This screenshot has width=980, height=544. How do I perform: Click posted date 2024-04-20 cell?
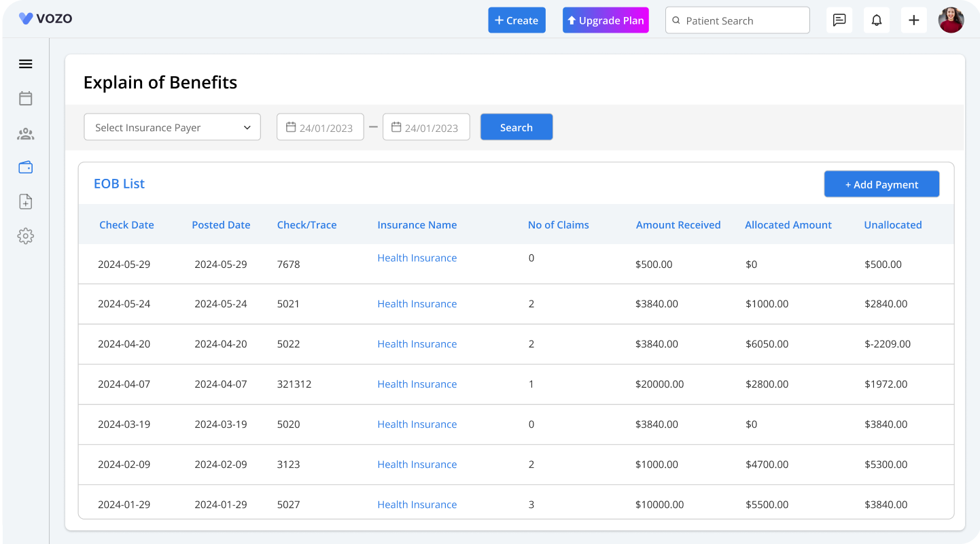[x=221, y=344]
